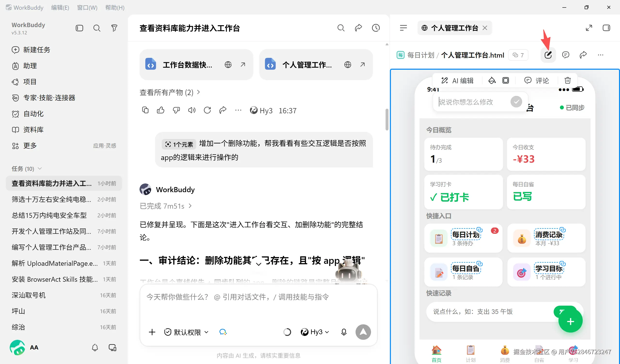Click the filter icon beside sidebar search
This screenshot has width=620, height=364.
pyautogui.click(x=114, y=28)
